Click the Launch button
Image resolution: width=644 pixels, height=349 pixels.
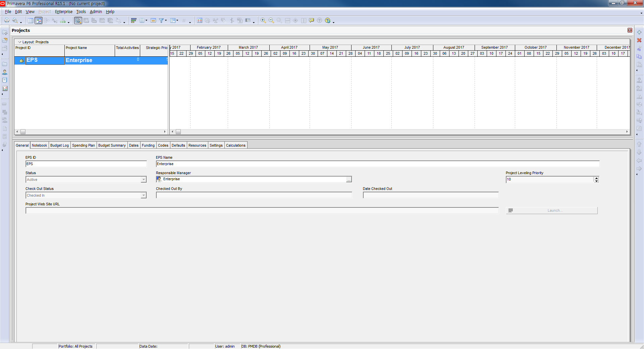[552, 210]
